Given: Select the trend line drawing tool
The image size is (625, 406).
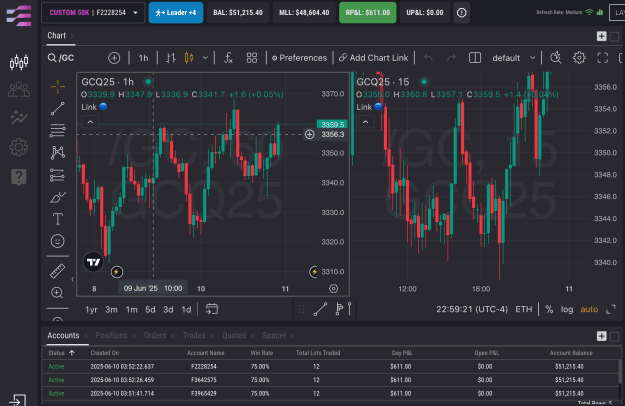Looking at the screenshot, I should (x=58, y=108).
